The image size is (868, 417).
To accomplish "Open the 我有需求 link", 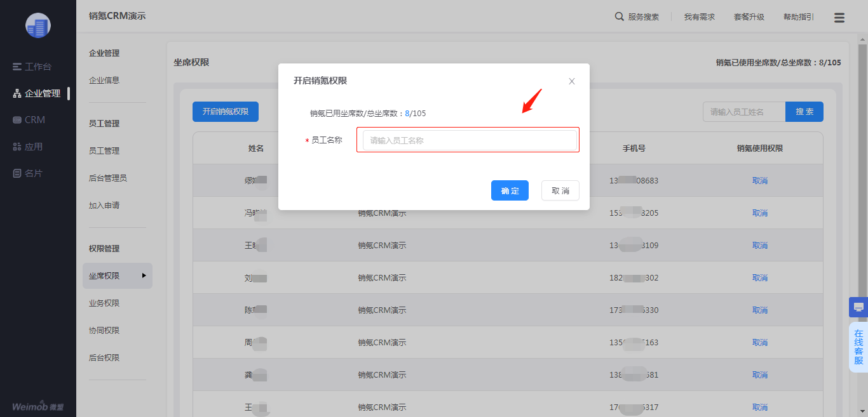I will click(x=700, y=17).
